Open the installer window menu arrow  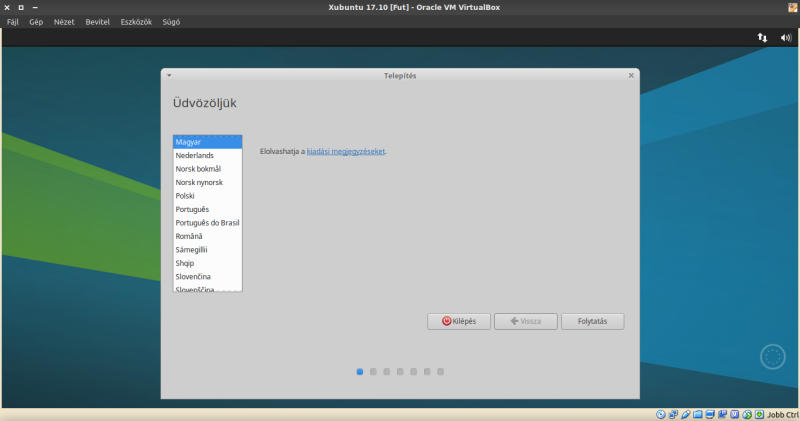point(170,76)
